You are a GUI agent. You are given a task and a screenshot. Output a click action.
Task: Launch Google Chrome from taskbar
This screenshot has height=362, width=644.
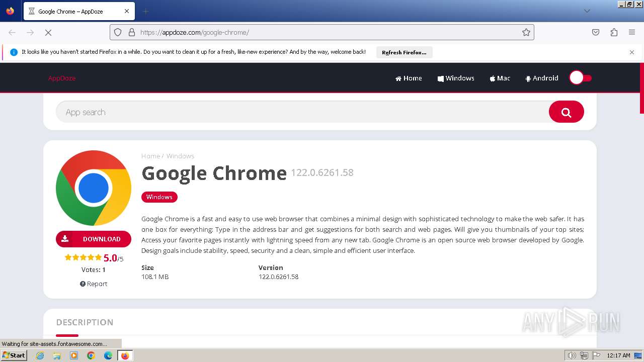point(91,355)
